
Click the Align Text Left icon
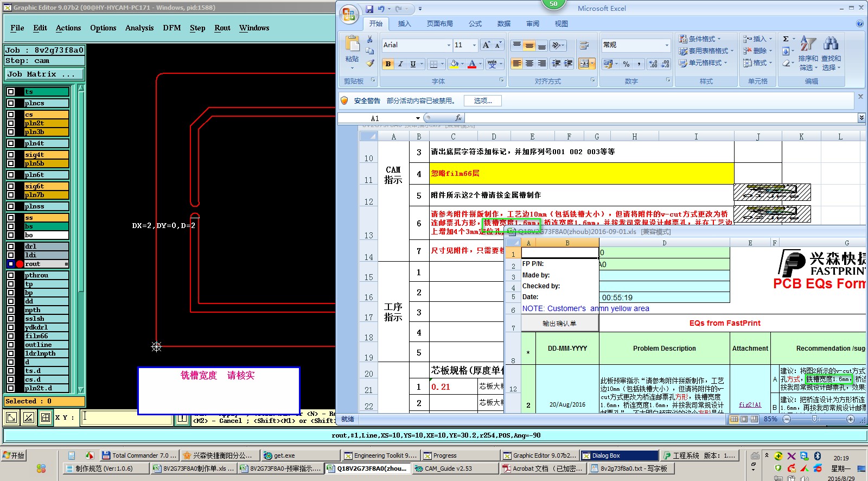pyautogui.click(x=517, y=64)
